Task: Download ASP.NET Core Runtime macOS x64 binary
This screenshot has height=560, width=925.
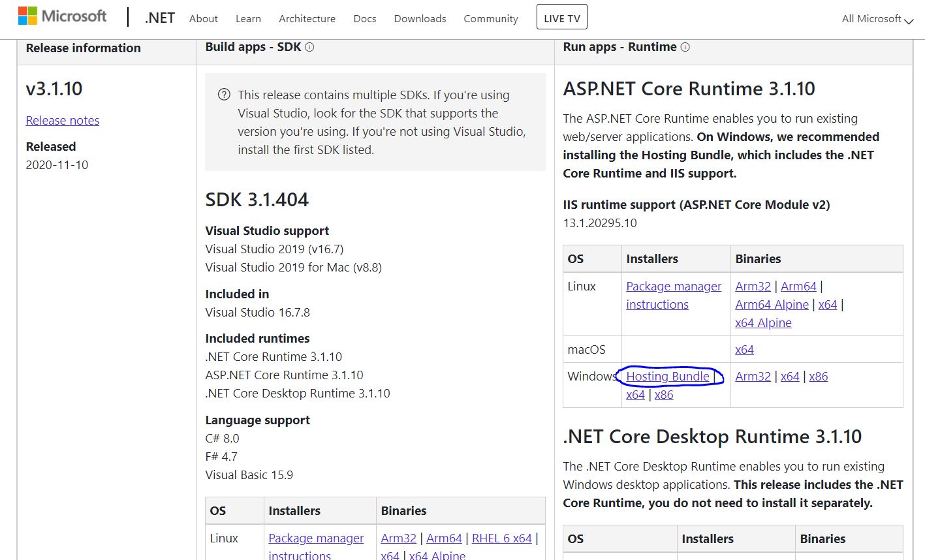Action: (744, 350)
